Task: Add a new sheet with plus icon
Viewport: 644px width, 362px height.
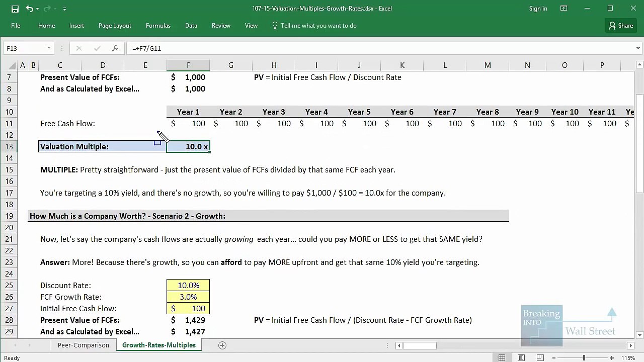Action: point(222,345)
